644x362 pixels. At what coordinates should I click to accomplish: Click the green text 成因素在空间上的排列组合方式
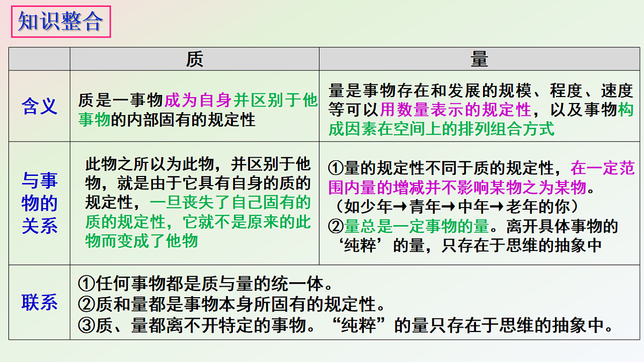[441, 129]
